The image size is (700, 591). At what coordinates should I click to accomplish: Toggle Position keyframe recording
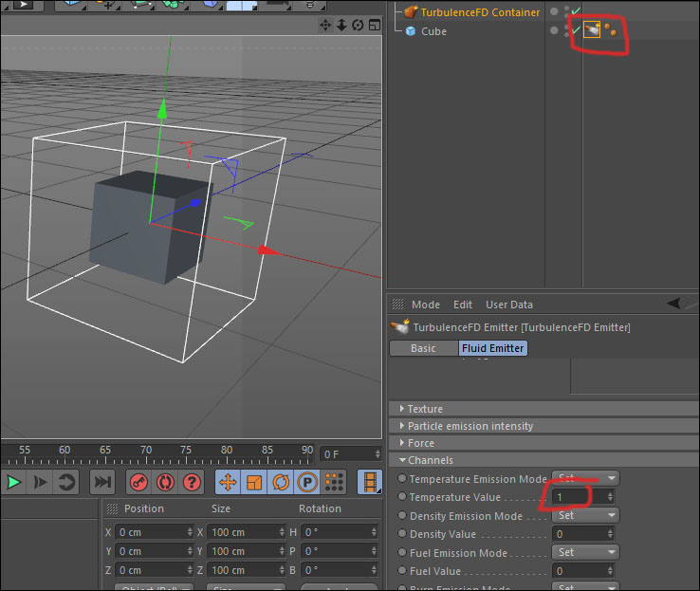(228, 482)
